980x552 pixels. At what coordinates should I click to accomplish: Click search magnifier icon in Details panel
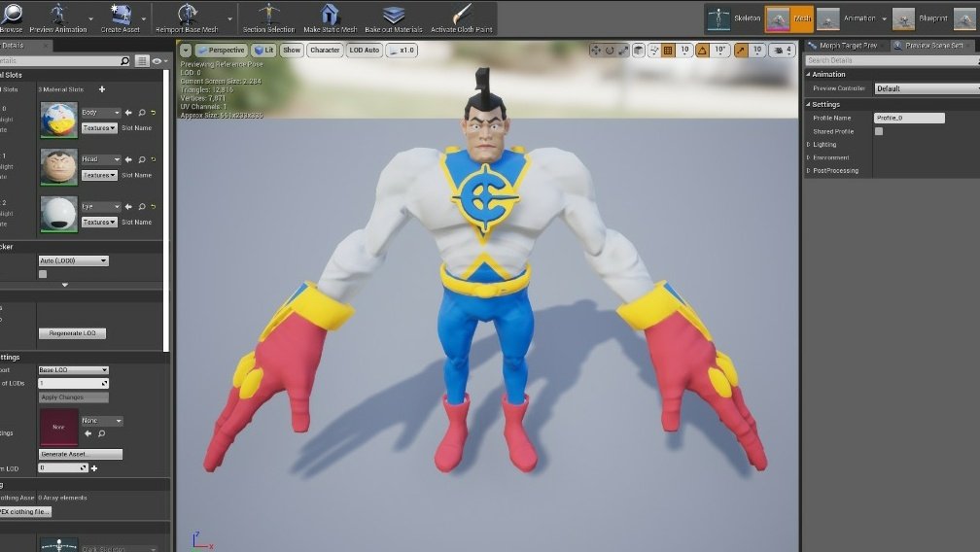[125, 60]
